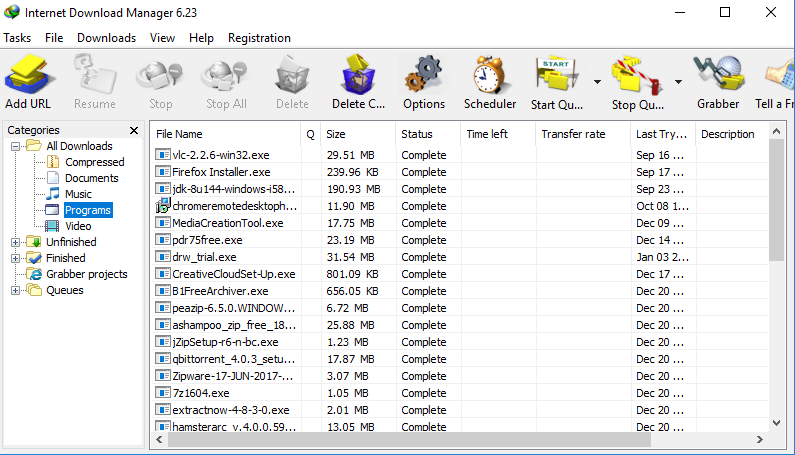Click the vertical scrollbar up arrow
Screen dimensions: 795x455
click(x=776, y=131)
